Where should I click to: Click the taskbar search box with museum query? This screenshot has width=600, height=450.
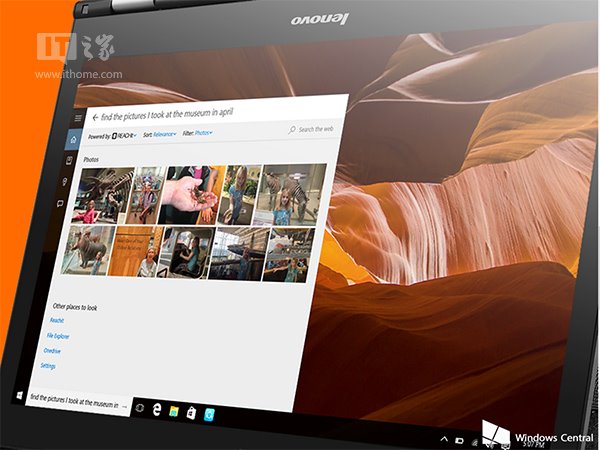pos(79,401)
